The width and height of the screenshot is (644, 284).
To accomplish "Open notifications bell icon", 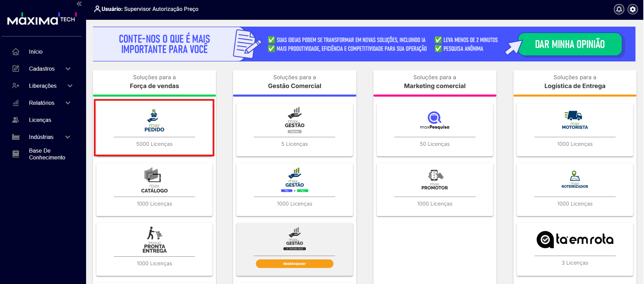I will (619, 9).
